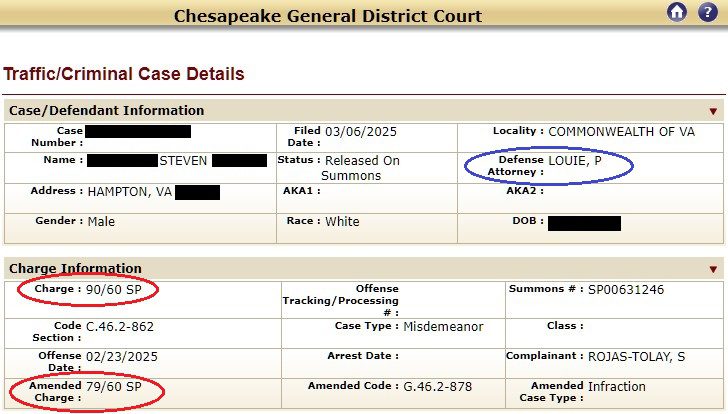Click the Code Section C.46.2-862 value
The height and width of the screenshot is (414, 728).
120,327
